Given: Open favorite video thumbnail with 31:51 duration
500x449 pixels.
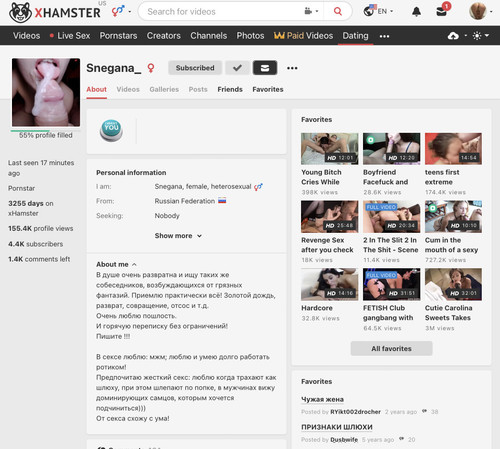Looking at the screenshot, I should pos(391,284).
